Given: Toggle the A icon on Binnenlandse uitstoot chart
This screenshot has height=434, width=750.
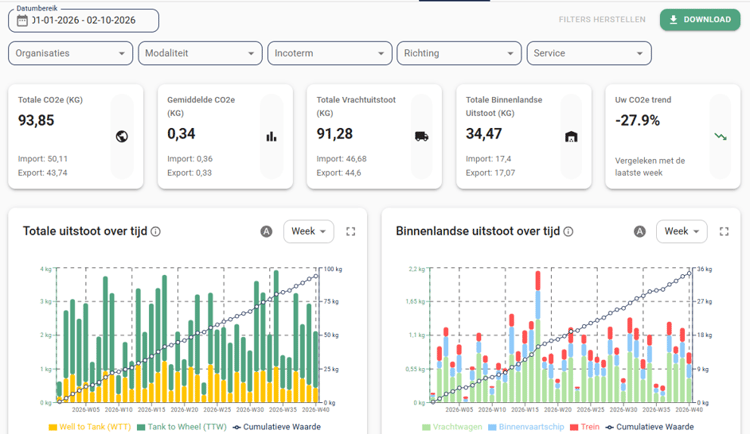Looking at the screenshot, I should [x=640, y=232].
